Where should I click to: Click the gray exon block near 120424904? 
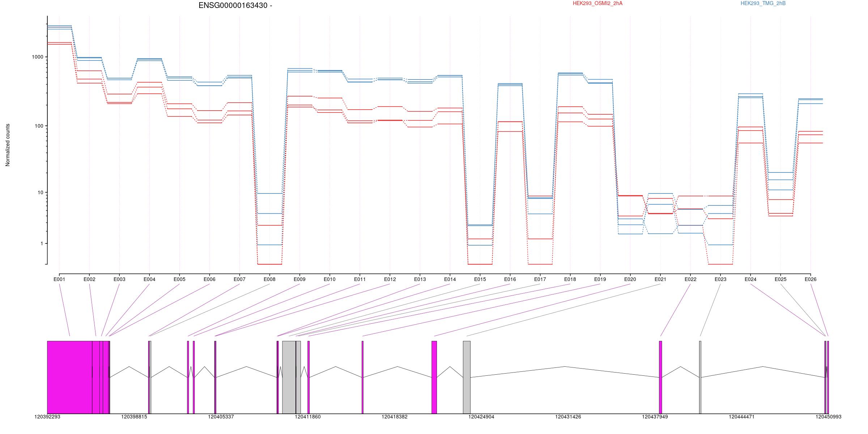pos(467,377)
